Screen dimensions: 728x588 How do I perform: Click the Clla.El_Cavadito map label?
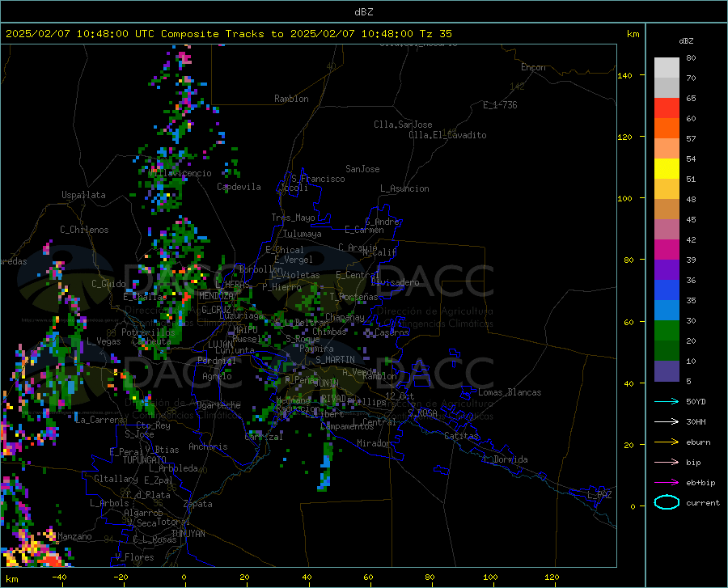(447, 135)
